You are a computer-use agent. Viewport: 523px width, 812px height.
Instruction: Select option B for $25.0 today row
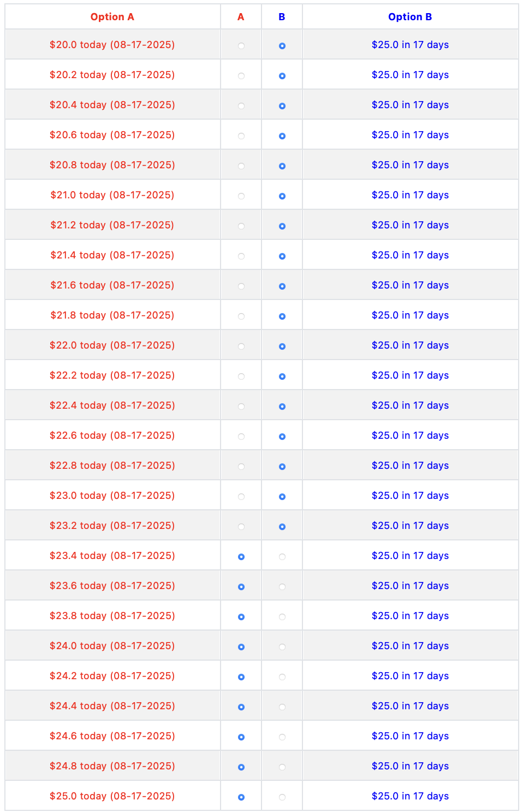pos(282,797)
